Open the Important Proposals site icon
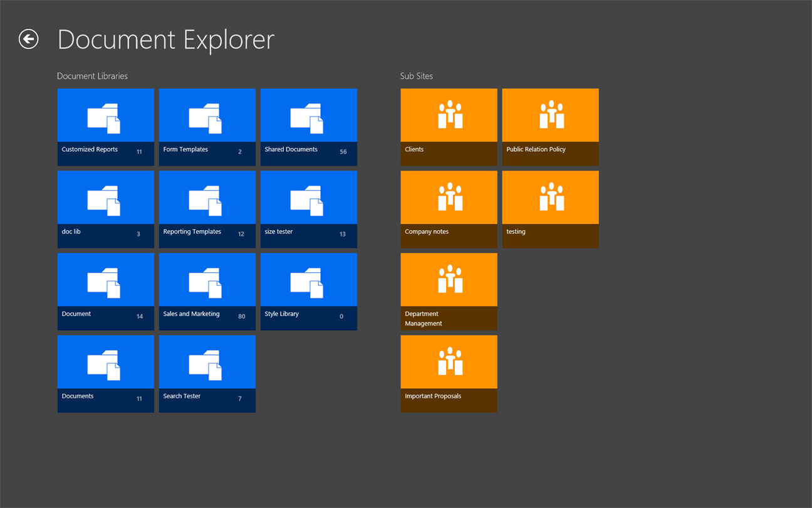Image resolution: width=812 pixels, height=508 pixels. (x=450, y=361)
